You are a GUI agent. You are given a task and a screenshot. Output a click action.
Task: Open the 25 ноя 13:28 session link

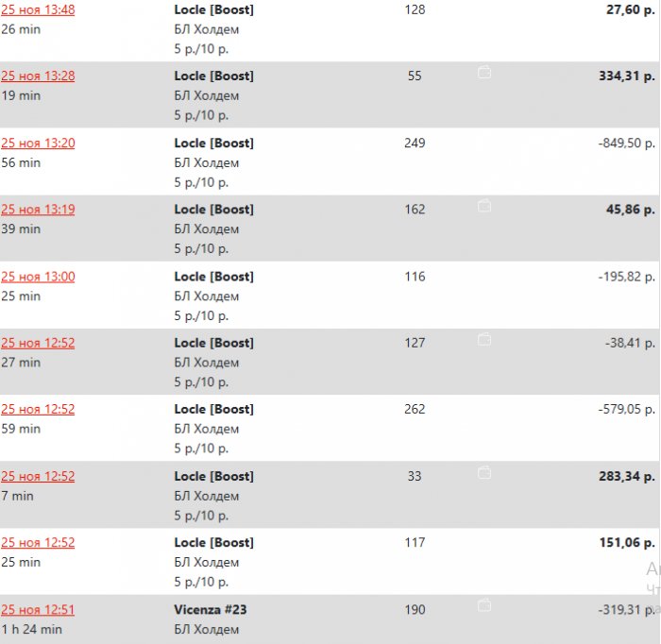click(x=38, y=76)
